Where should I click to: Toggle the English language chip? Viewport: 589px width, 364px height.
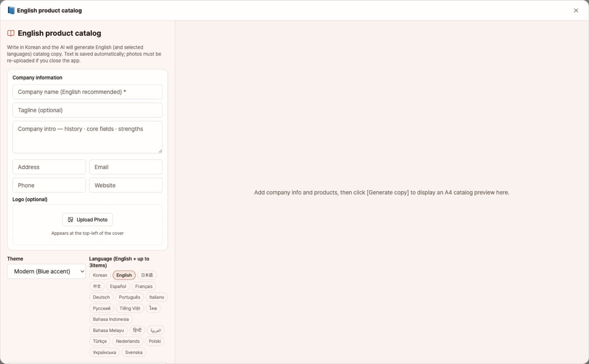point(124,275)
